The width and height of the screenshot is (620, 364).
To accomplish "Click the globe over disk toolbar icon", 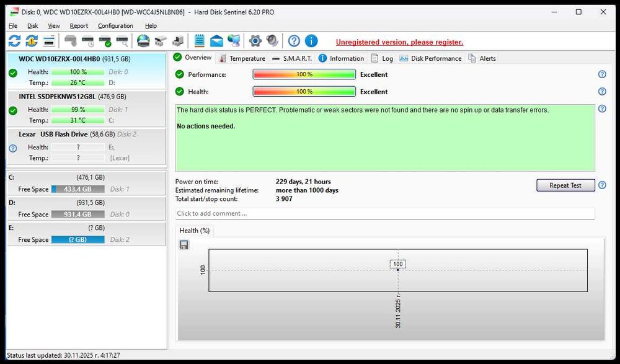I will 143,41.
